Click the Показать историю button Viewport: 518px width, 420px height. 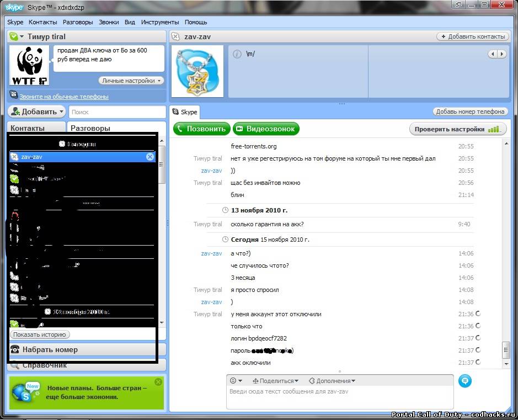[40, 334]
